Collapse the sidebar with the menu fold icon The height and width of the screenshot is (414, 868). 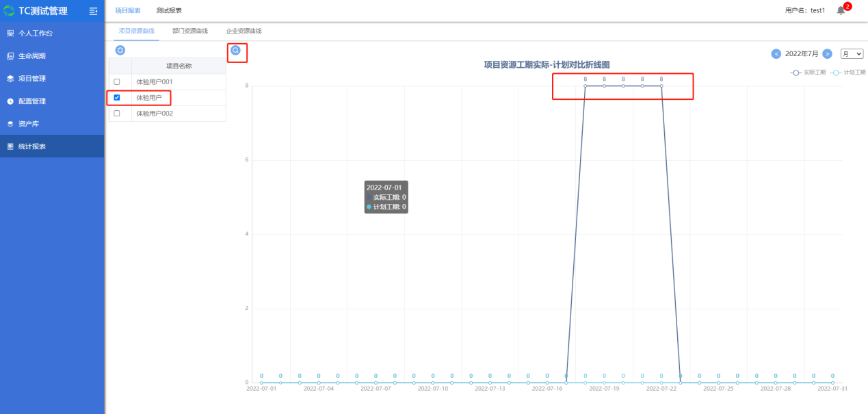tap(94, 11)
